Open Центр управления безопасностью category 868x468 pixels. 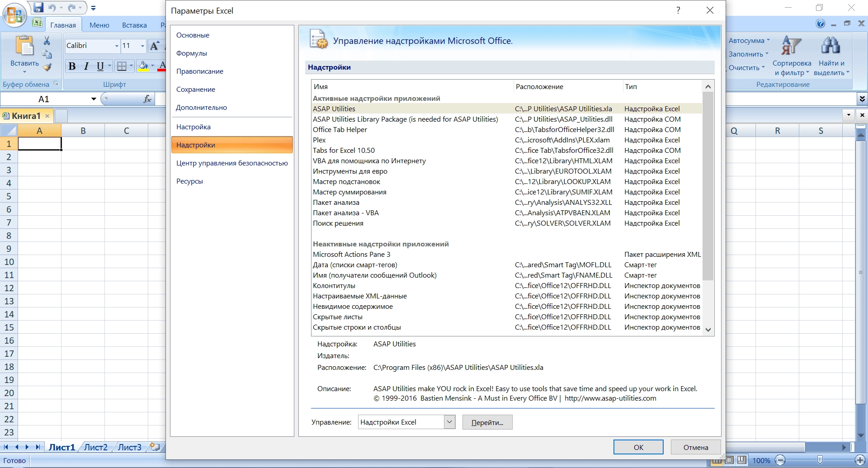point(232,163)
